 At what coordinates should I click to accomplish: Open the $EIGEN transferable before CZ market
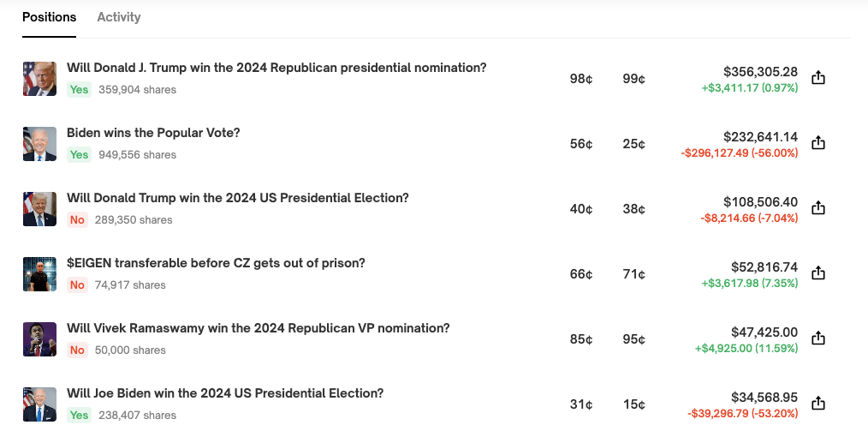216,263
